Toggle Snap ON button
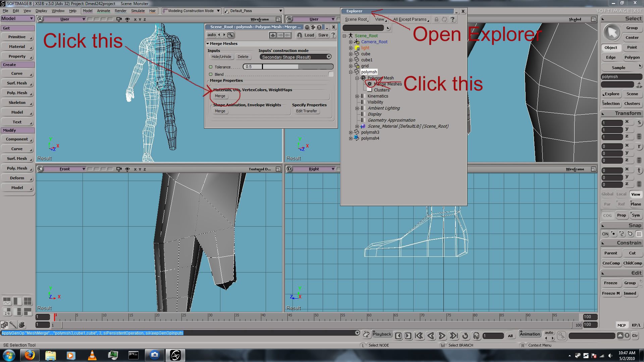This screenshot has height=362, width=644. (605, 234)
